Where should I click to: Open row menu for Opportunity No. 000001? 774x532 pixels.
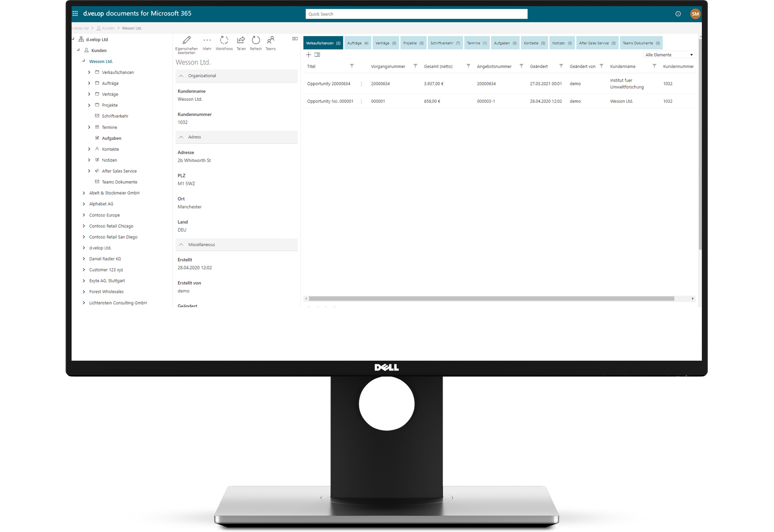[x=361, y=102]
